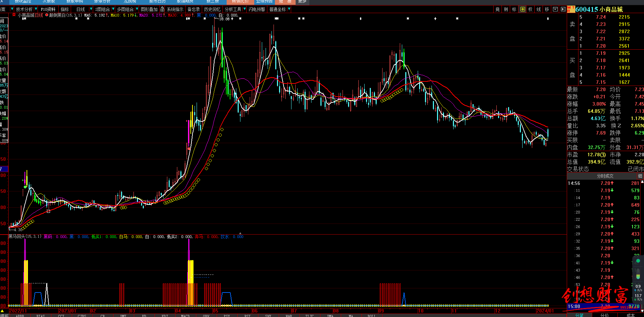Click sell level 1 volume 2561
Viewport: 644px width, 317px height.
point(624,46)
